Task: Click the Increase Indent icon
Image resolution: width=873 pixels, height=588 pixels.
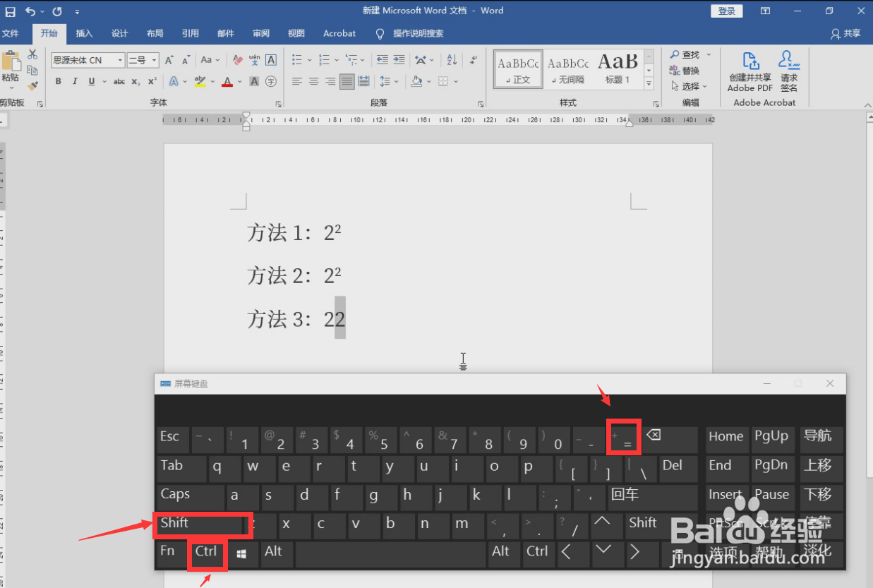Action: pos(399,61)
